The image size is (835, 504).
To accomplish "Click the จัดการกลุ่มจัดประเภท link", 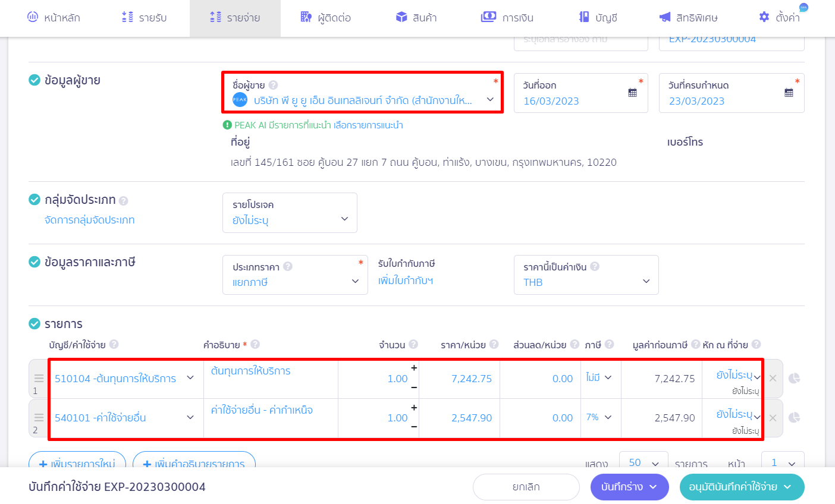I will [x=90, y=220].
